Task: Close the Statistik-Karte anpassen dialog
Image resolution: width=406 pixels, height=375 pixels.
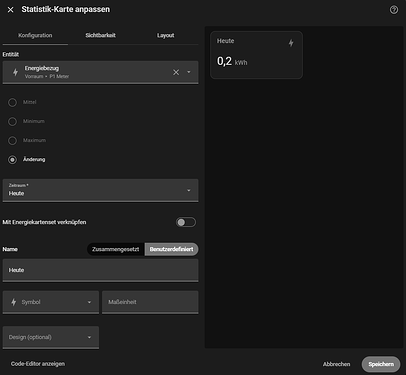Action: point(11,10)
